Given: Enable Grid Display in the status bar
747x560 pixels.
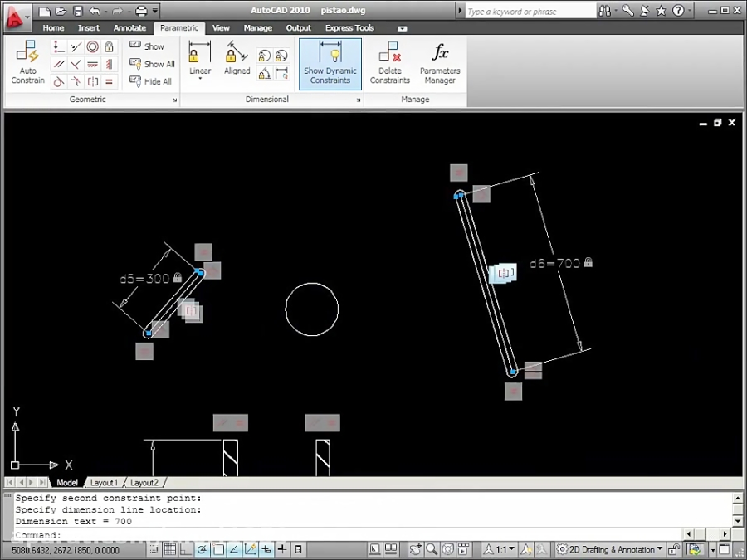Looking at the screenshot, I should tap(171, 548).
